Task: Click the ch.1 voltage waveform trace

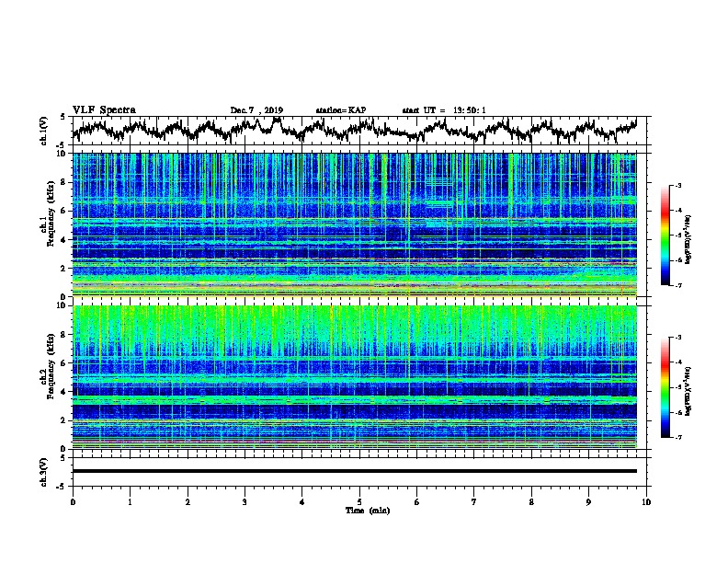Action: [x=354, y=130]
